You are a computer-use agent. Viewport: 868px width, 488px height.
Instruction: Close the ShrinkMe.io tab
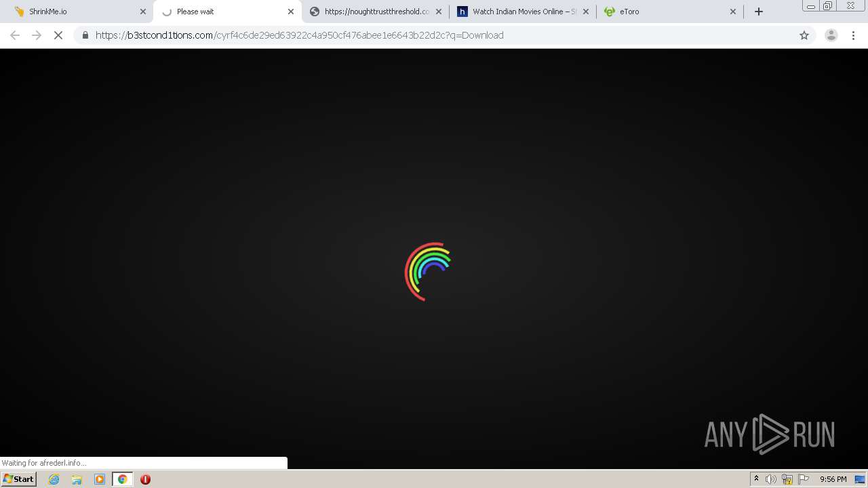(x=143, y=12)
